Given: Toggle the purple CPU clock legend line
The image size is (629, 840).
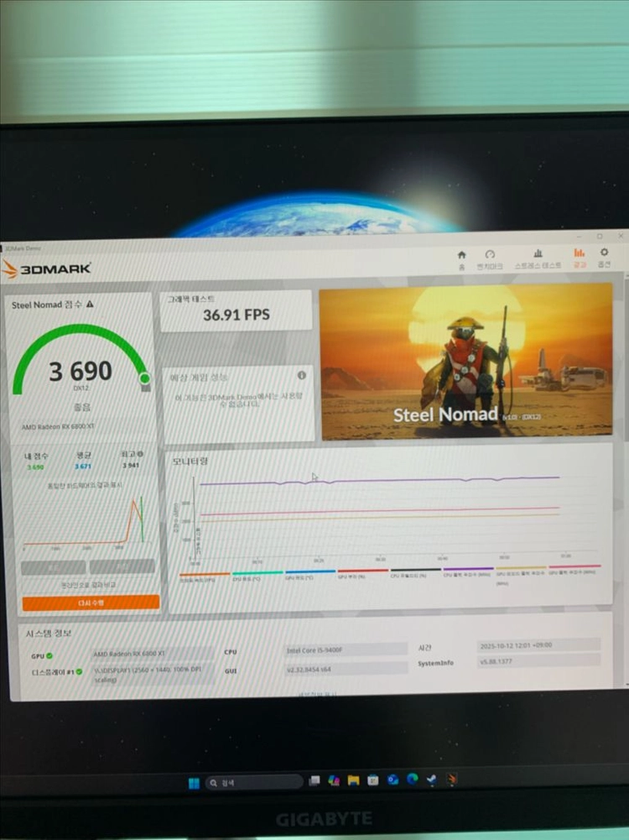Looking at the screenshot, I should 469,570.
